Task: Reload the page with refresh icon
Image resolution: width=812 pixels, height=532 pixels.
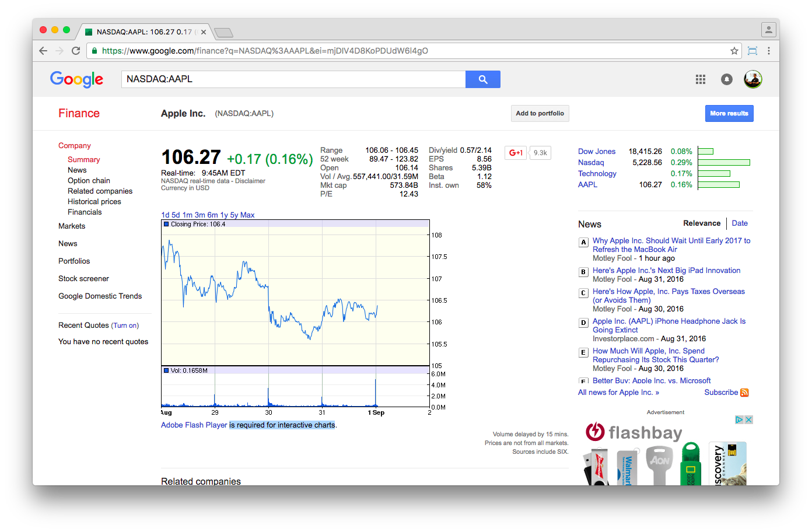Action: (x=76, y=51)
